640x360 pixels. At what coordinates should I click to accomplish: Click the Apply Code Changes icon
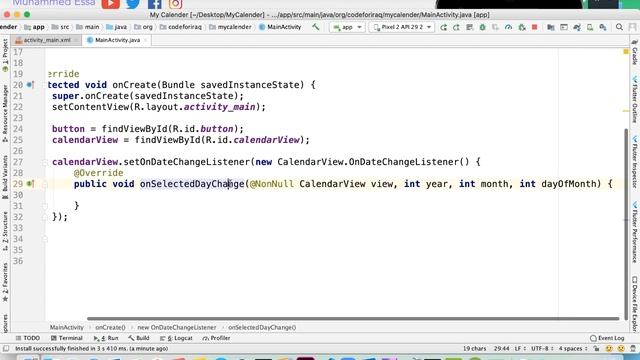click(456, 27)
